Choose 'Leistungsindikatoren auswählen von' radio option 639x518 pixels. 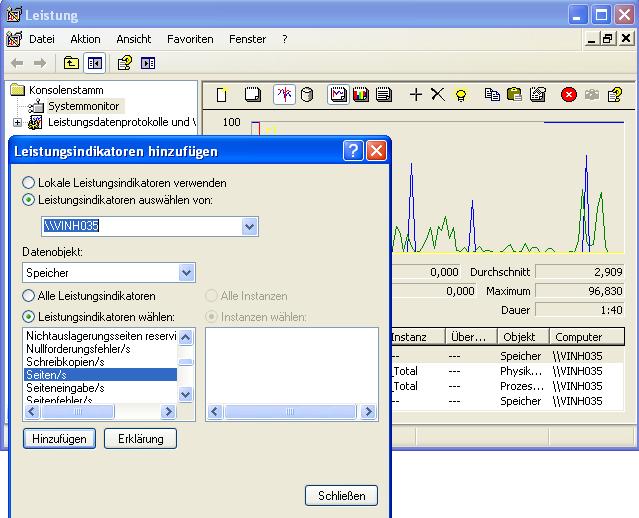coord(29,200)
